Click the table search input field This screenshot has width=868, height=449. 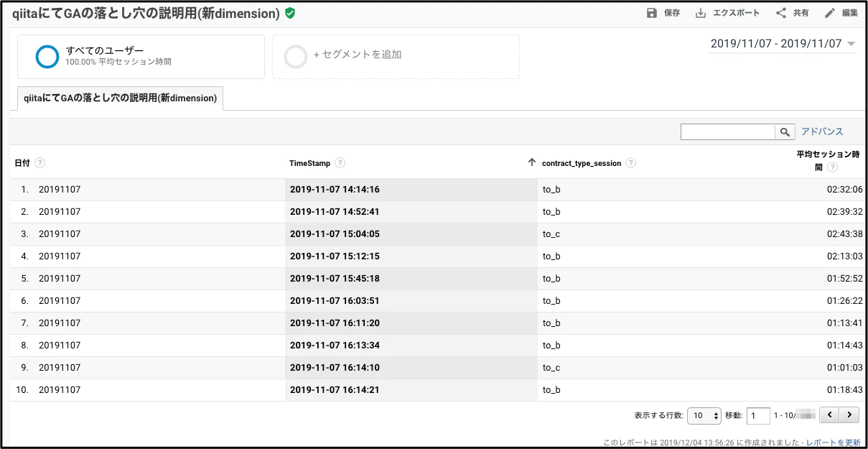click(x=728, y=131)
